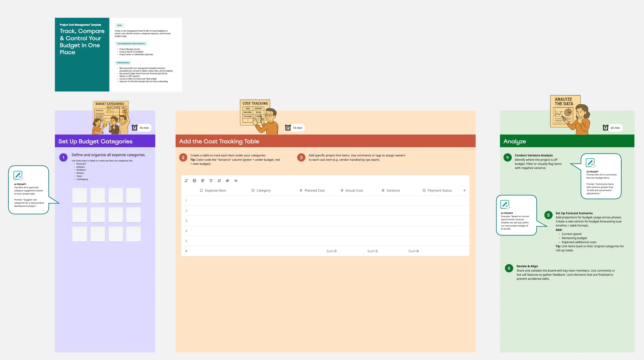Click the Sum 0 under Actual Cost
The image size is (644, 360).
(372, 251)
